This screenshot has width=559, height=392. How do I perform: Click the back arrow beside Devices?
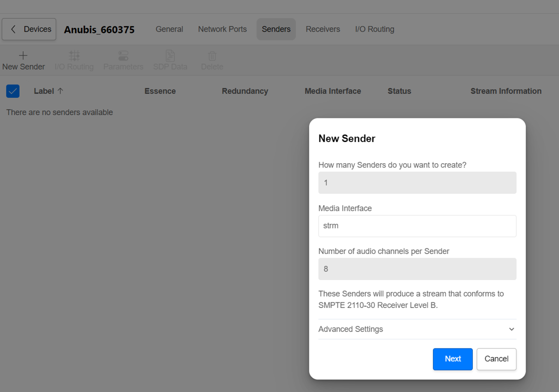pos(13,29)
